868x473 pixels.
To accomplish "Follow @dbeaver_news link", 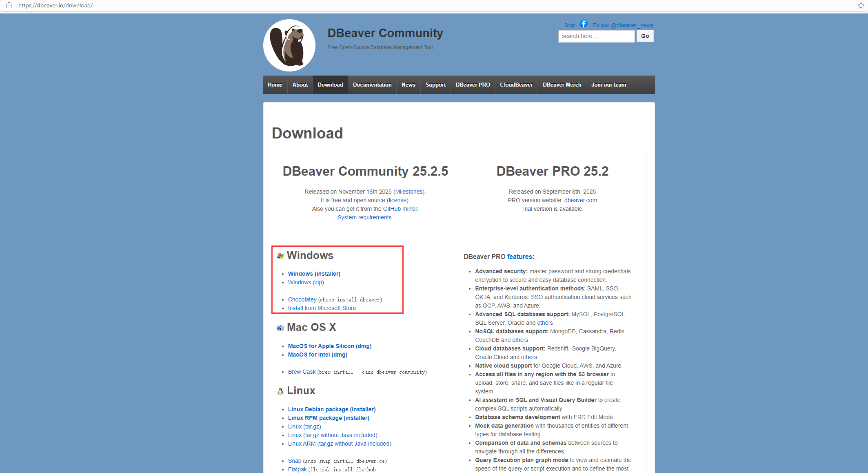I will point(623,25).
